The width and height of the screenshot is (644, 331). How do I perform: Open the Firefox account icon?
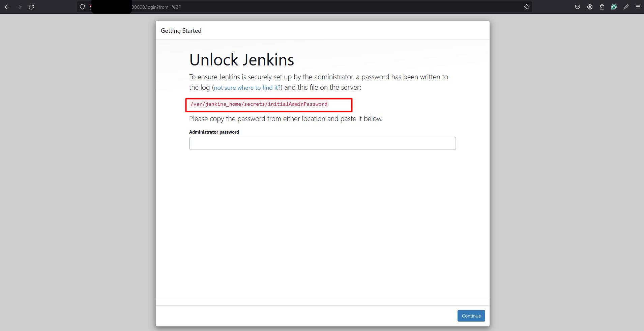[590, 7]
